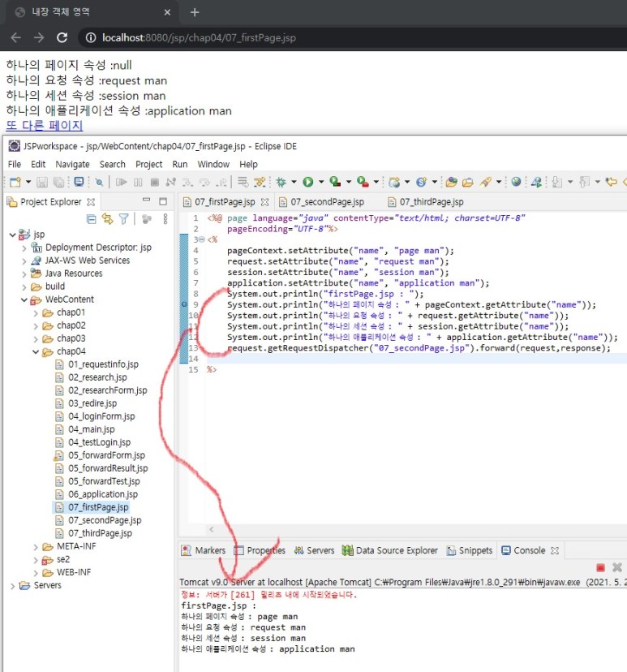Select the META-INF folder

pos(76,546)
